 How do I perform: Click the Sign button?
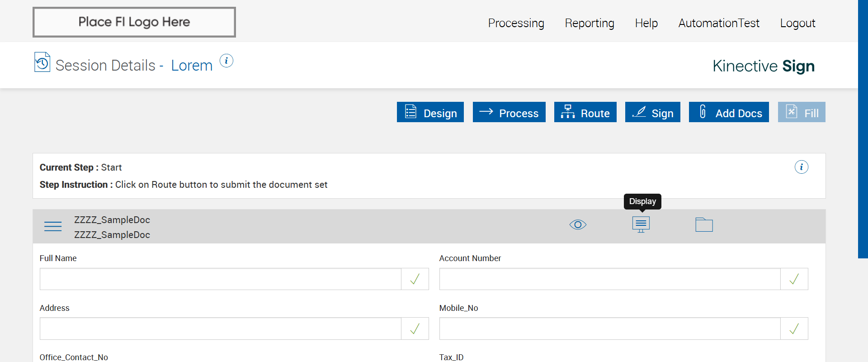[652, 112]
